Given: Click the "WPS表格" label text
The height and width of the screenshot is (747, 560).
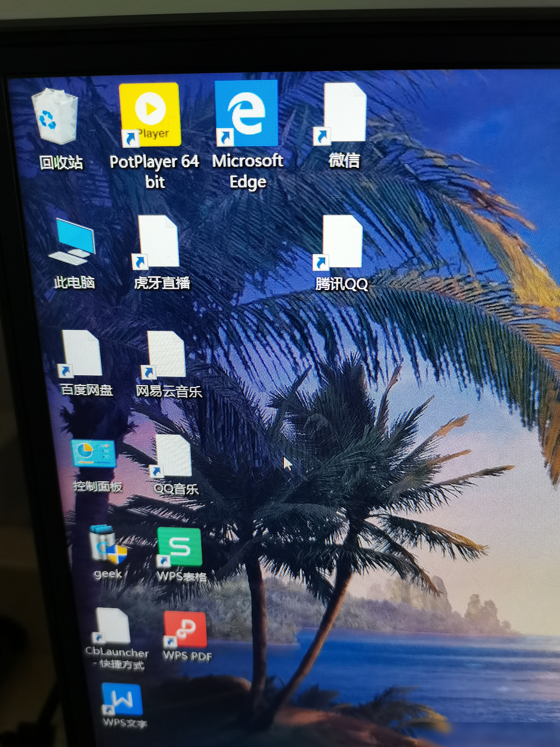Looking at the screenshot, I should [x=181, y=576].
